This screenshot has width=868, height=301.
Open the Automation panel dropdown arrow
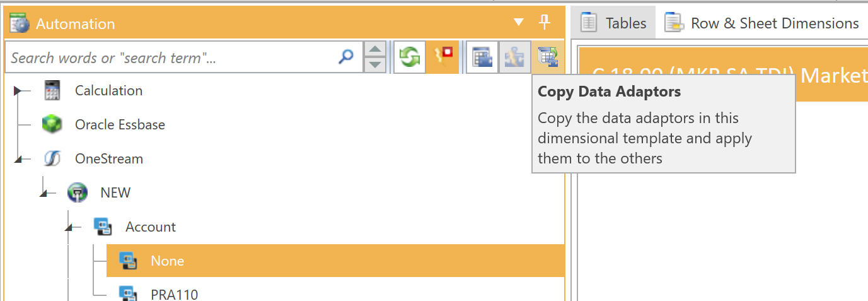(x=519, y=23)
